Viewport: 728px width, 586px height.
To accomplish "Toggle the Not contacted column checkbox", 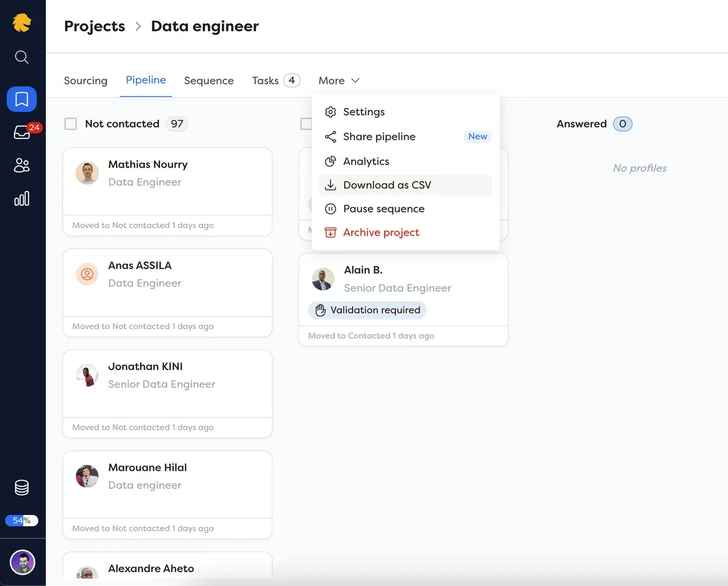I will 71,124.
